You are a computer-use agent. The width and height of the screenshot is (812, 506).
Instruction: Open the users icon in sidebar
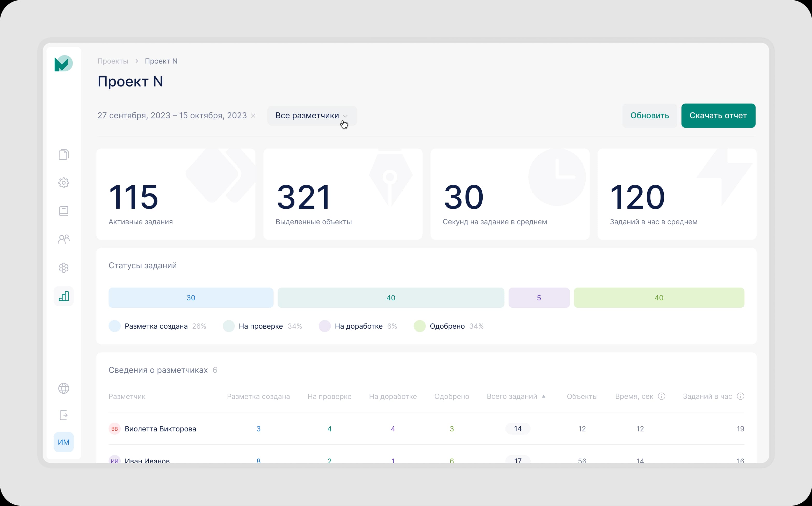64,239
